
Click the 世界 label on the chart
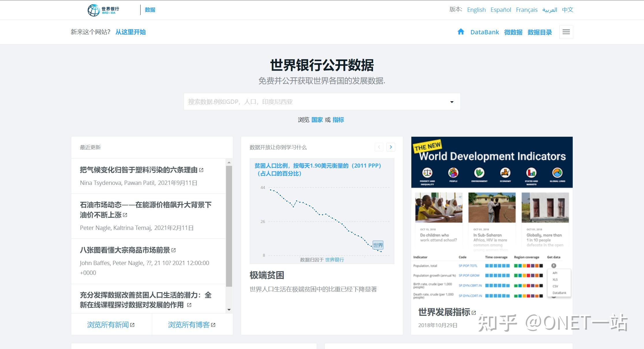coord(378,245)
